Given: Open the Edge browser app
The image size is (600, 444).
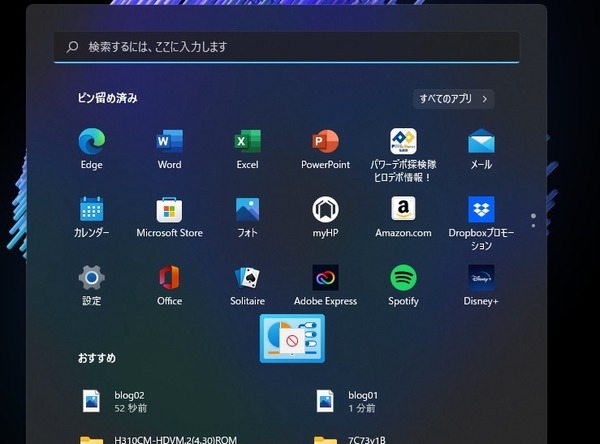Looking at the screenshot, I should click(x=91, y=149).
